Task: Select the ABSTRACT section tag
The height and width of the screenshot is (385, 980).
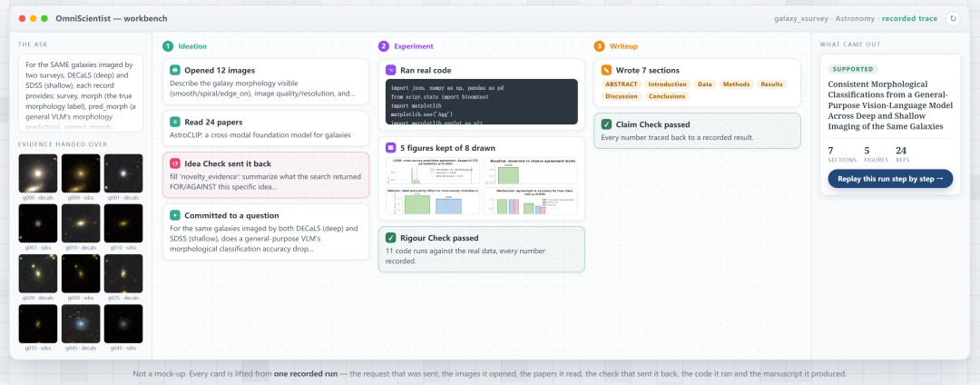Action: [x=622, y=84]
